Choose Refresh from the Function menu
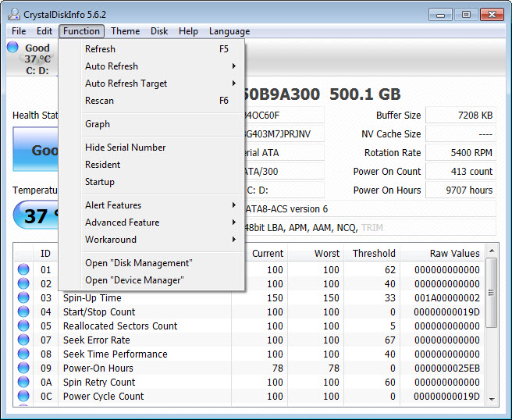This screenshot has width=512, height=420. pos(151,49)
